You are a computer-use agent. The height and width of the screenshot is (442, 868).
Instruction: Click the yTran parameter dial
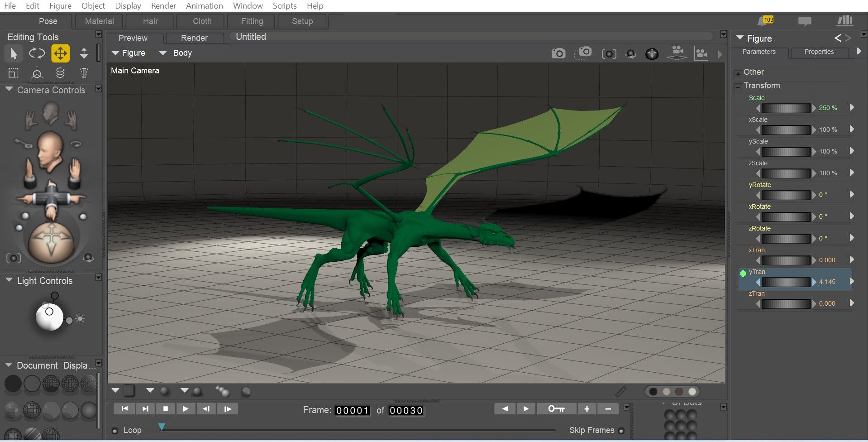pos(786,282)
